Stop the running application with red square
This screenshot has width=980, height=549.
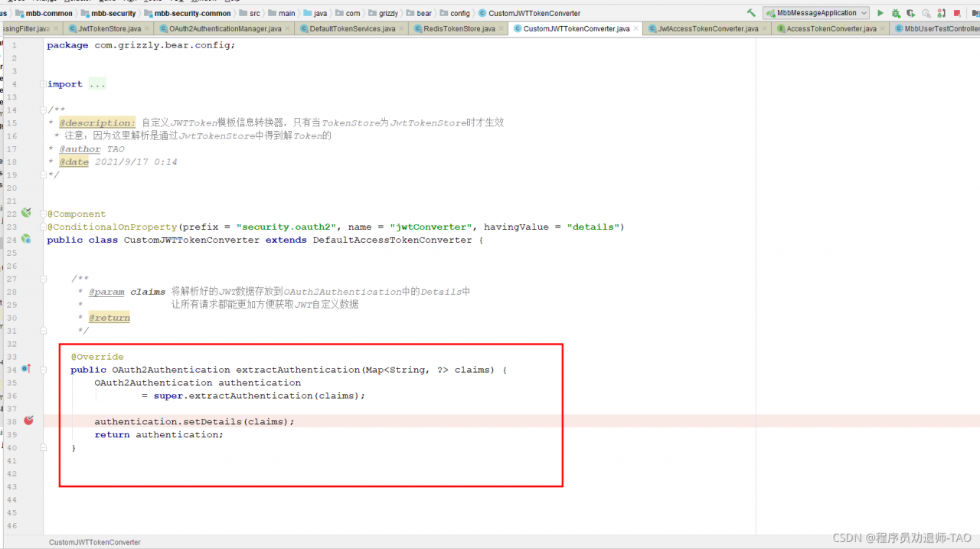click(x=957, y=13)
